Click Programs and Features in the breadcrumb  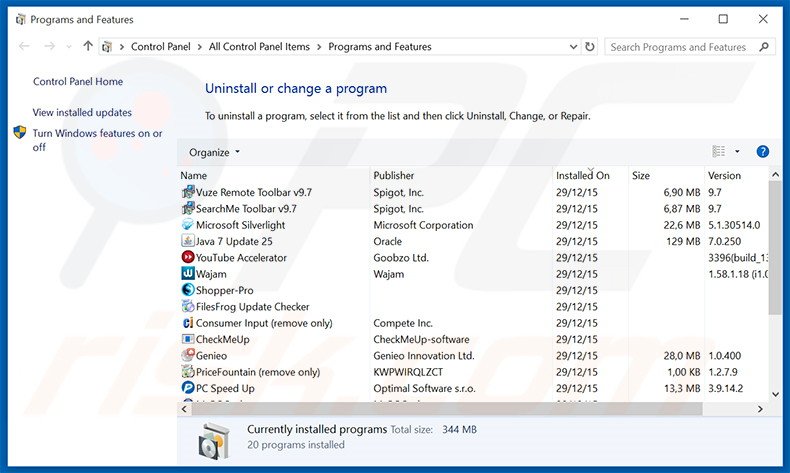[380, 47]
